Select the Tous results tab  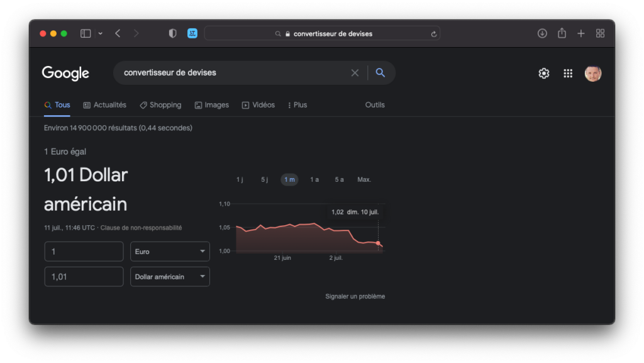pyautogui.click(x=57, y=105)
